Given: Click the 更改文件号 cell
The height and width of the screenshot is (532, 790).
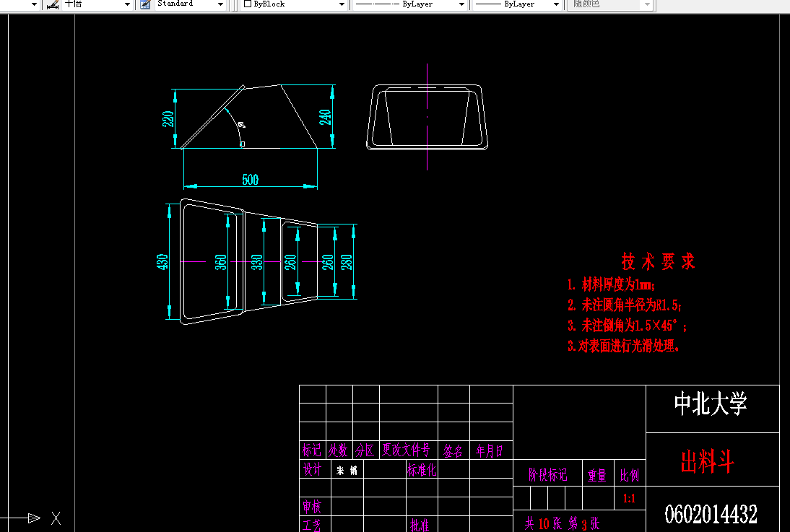Looking at the screenshot, I should (x=406, y=450).
